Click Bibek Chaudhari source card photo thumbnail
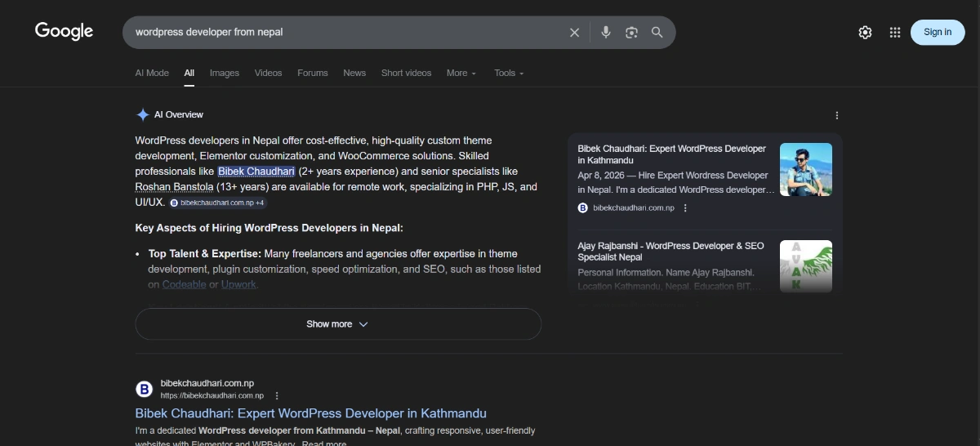 [x=806, y=170]
